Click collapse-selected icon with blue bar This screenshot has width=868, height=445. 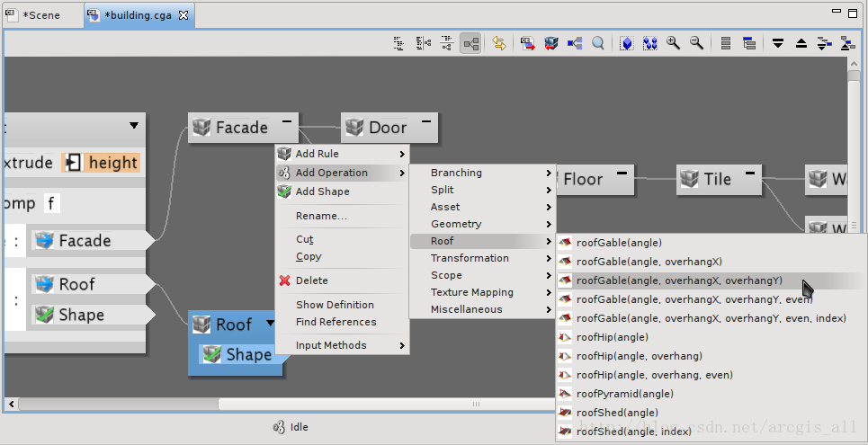click(x=847, y=43)
